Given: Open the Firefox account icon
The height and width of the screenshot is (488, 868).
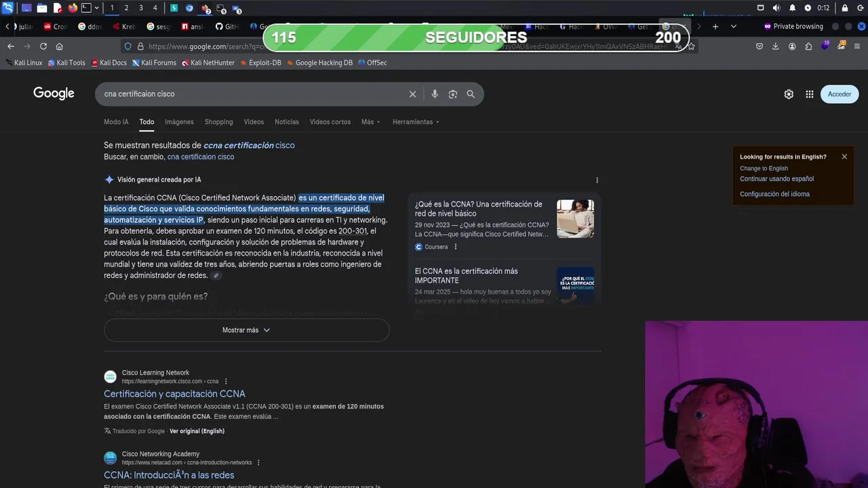Looking at the screenshot, I should 792,46.
